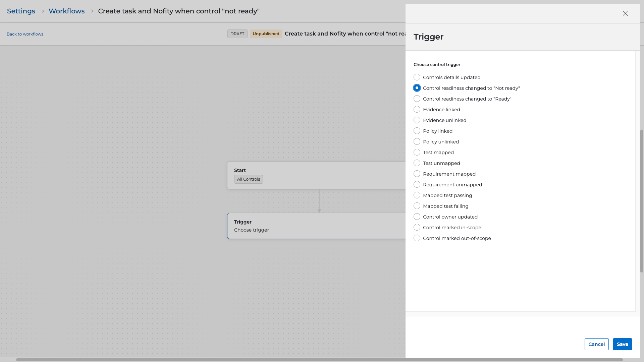The width and height of the screenshot is (644, 362).
Task: Select the Policy linked option
Action: 417,131
